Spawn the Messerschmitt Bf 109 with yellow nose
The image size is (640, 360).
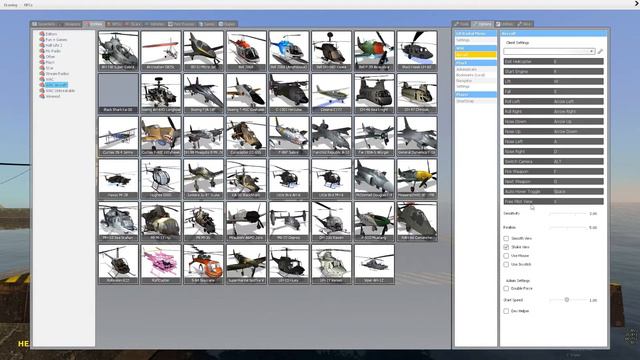417,179
